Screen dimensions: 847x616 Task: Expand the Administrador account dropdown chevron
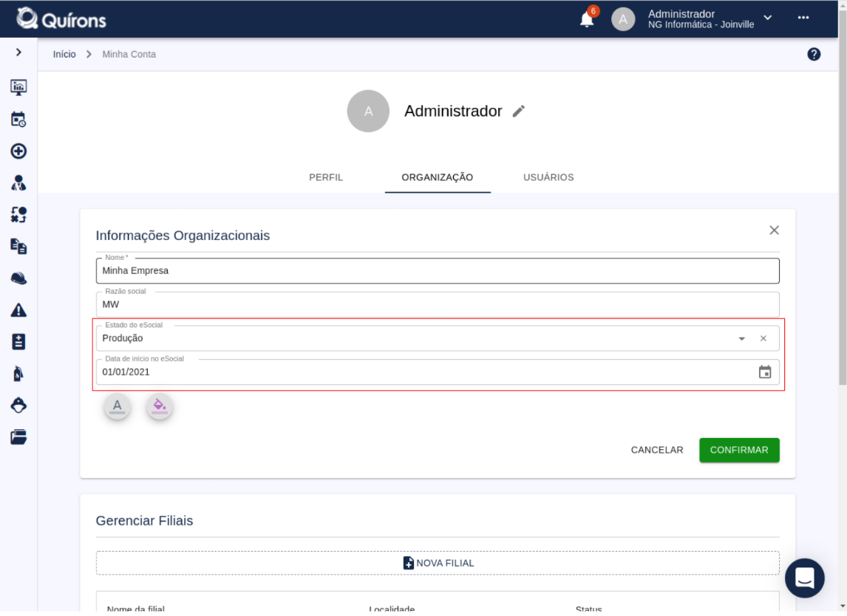pyautogui.click(x=768, y=18)
